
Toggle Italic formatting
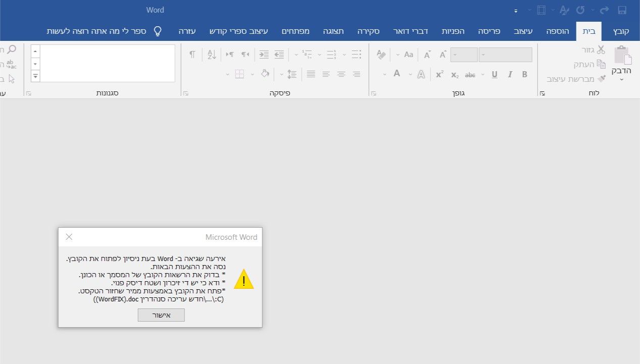tap(510, 74)
